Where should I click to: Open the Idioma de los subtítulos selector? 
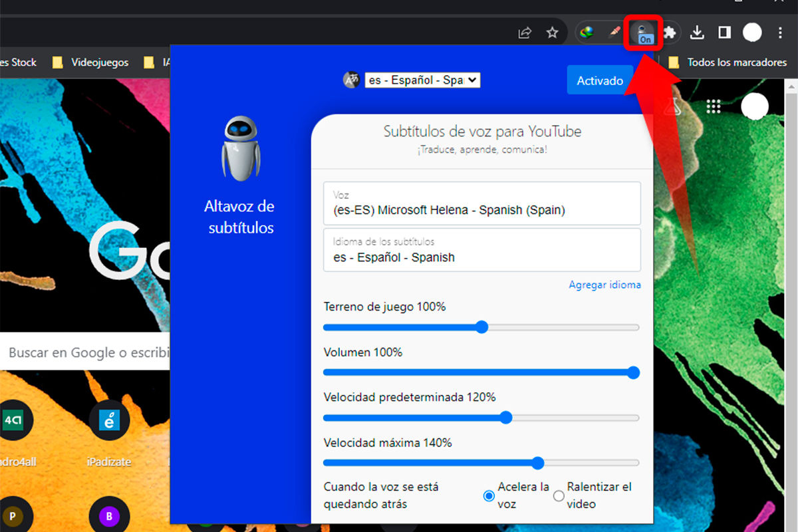coord(482,250)
